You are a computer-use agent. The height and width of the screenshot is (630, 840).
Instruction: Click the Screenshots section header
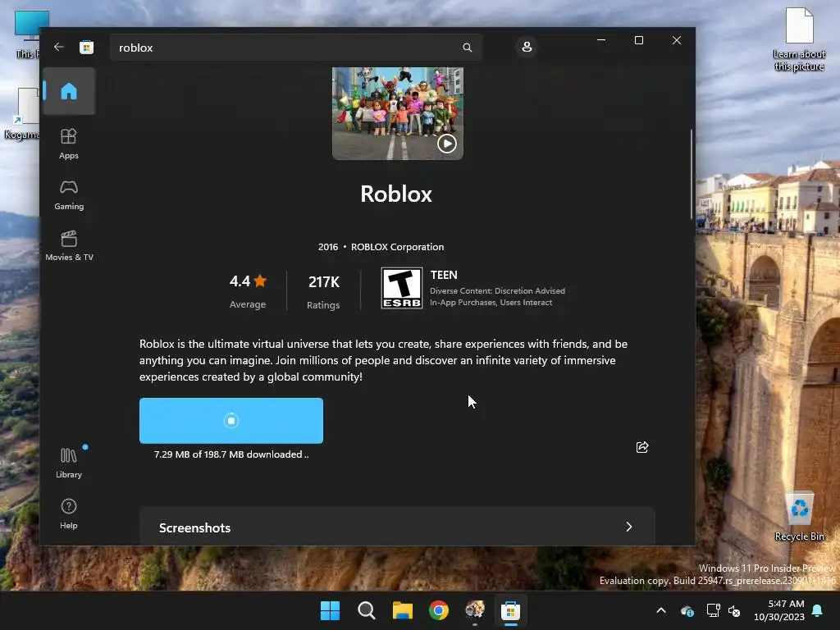pos(397,527)
